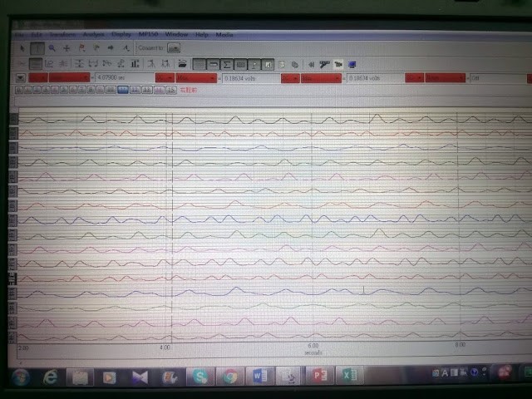
Task: Click the seconds label on time axis
Action: (313, 351)
